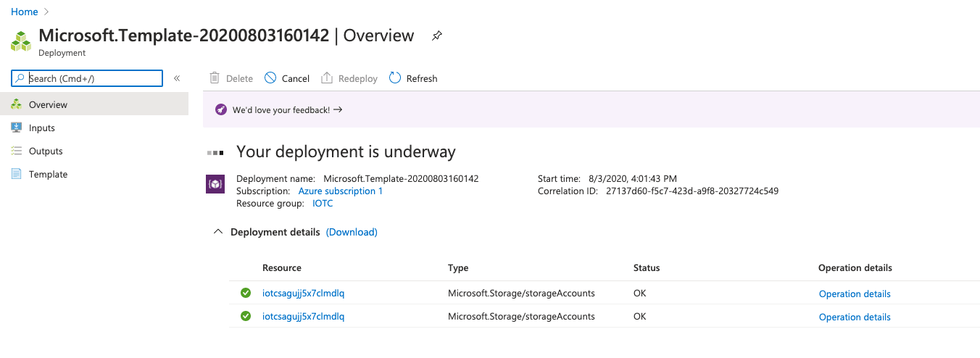The image size is (980, 358).
Task: Open first iotcsagujj5x7clmdlq resource link
Action: (303, 294)
